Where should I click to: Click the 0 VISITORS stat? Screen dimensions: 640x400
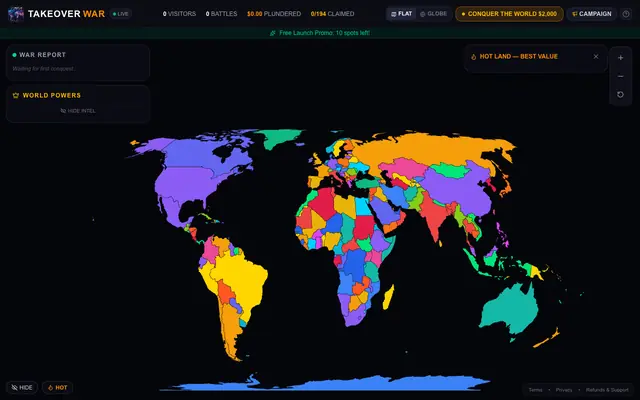179,14
